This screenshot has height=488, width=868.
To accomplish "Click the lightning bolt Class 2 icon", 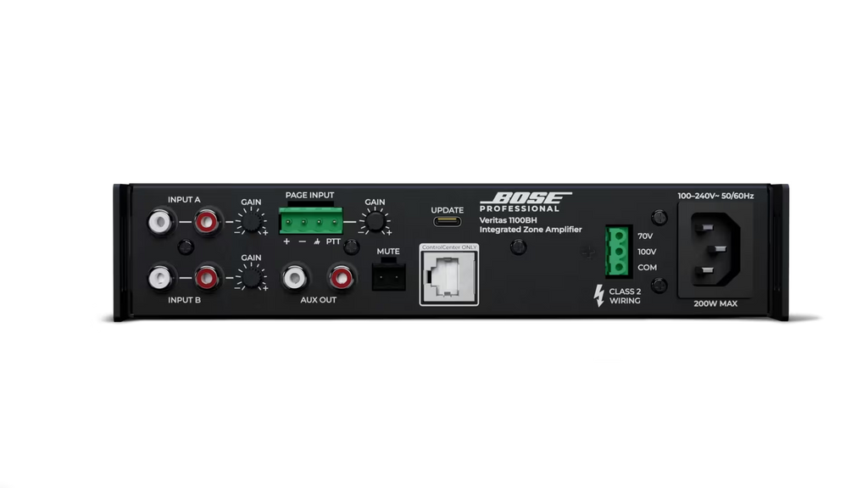I will (599, 296).
